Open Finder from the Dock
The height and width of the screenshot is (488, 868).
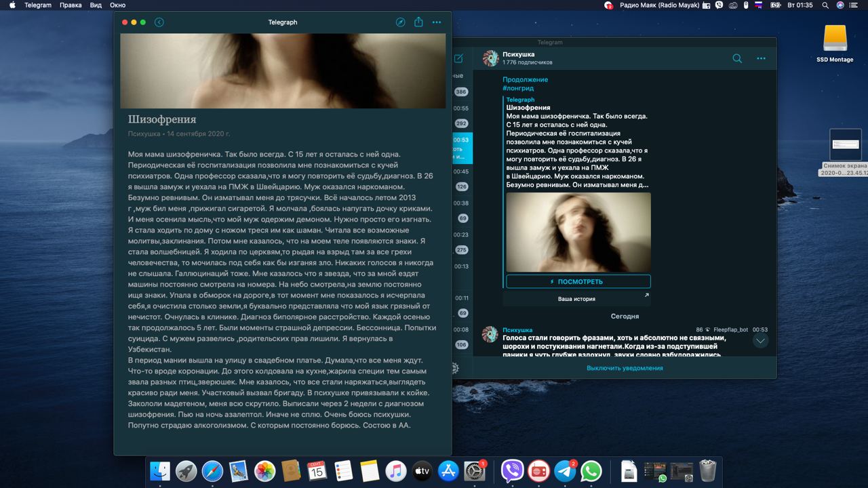[x=160, y=471]
